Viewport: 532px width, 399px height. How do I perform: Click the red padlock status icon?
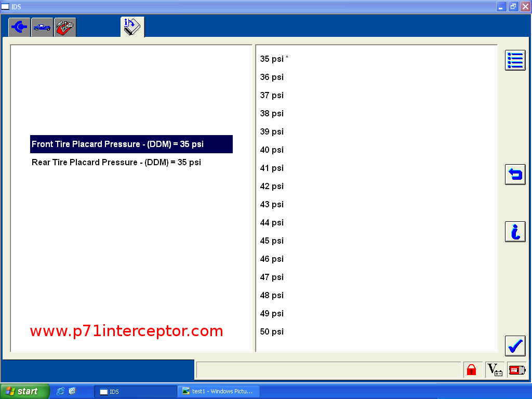pyautogui.click(x=472, y=370)
